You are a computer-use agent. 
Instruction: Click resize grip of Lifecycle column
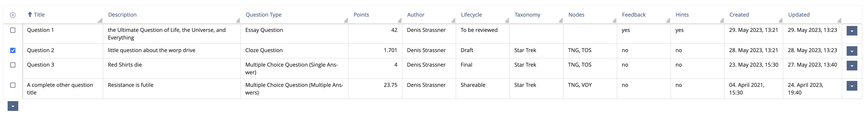507,21
